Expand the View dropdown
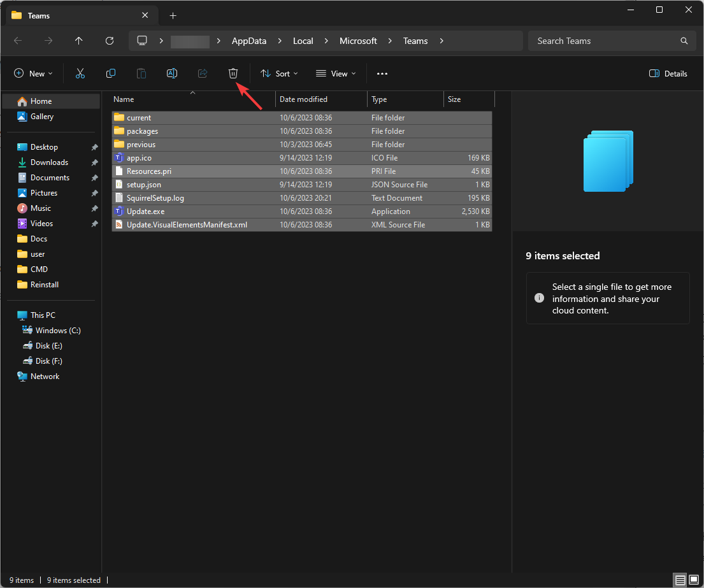 pos(336,73)
